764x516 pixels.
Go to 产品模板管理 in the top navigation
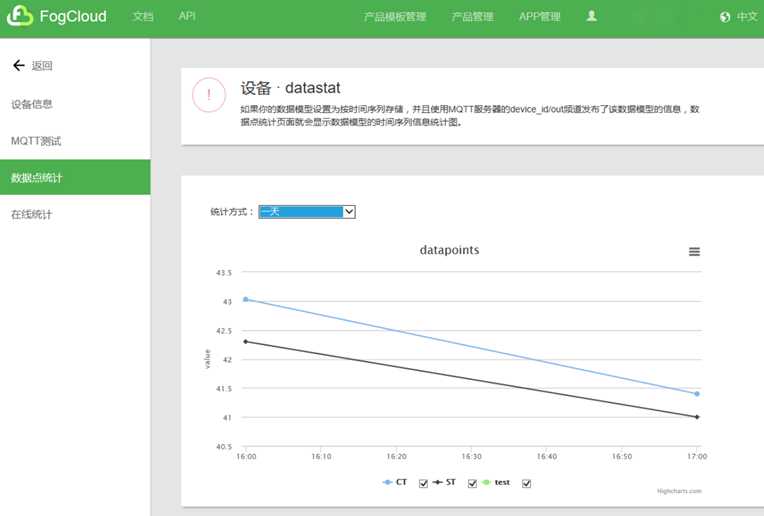[x=395, y=17]
